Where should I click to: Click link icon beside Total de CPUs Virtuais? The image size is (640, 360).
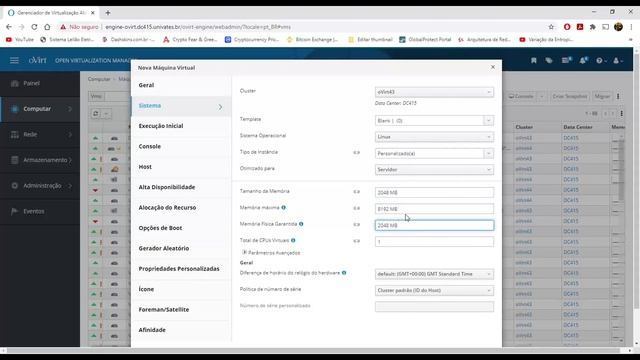coord(356,241)
